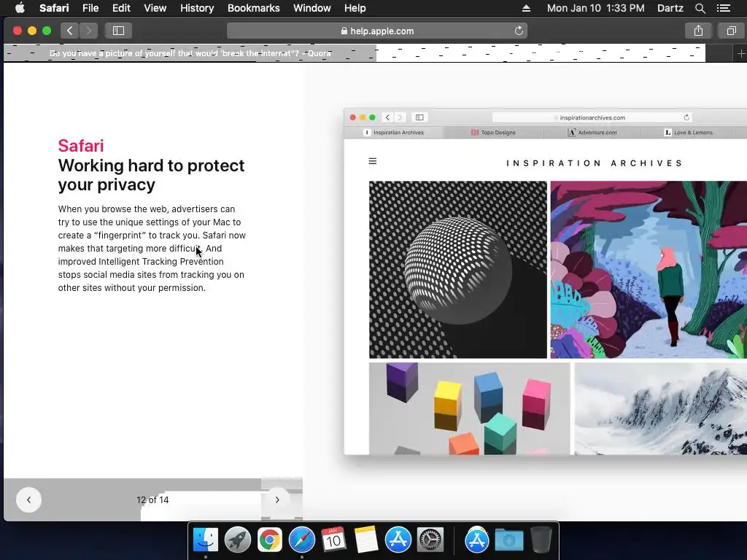Click Inspiration Archives tab in pictured browser

[394, 133]
